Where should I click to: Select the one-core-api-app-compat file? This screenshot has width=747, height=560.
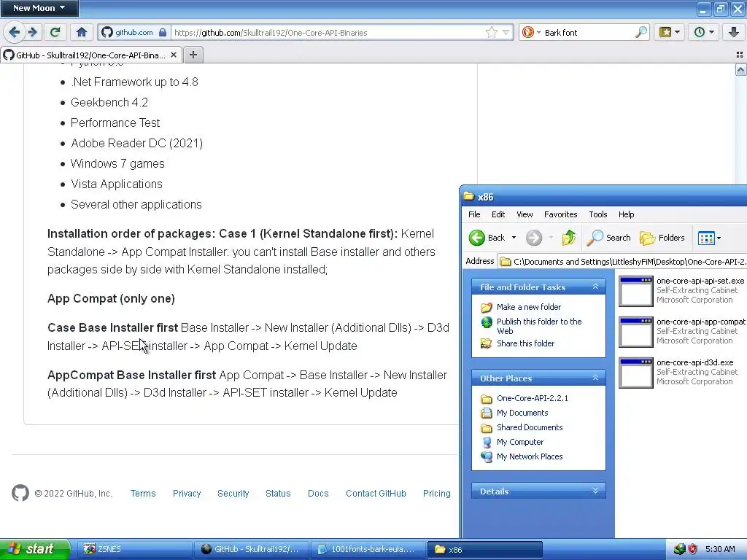(682, 332)
